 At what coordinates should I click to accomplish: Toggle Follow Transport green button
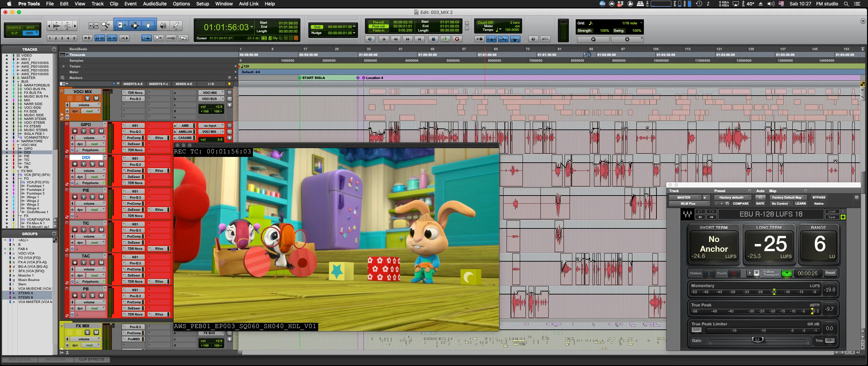(787, 273)
